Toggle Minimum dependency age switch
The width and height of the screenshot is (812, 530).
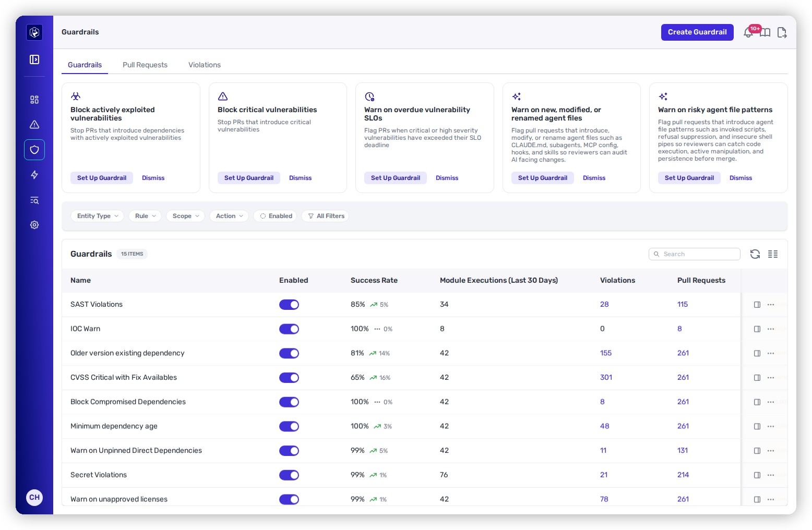(x=289, y=426)
